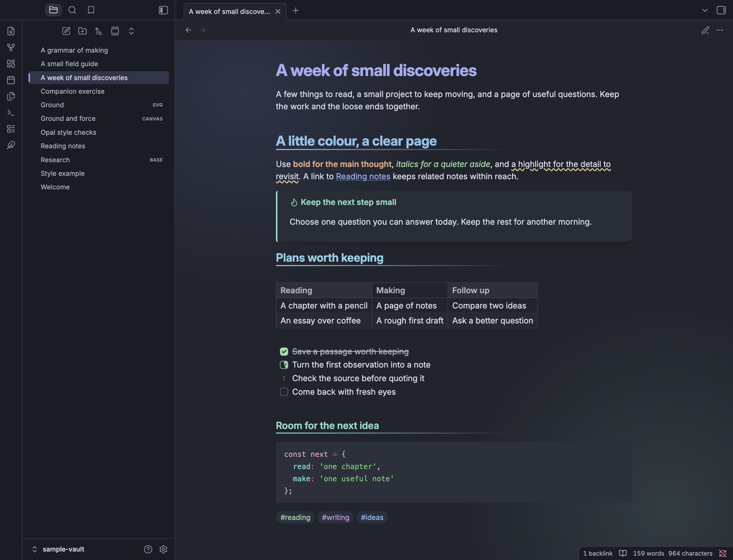Collapse the left sidebar toggle

pos(163,10)
